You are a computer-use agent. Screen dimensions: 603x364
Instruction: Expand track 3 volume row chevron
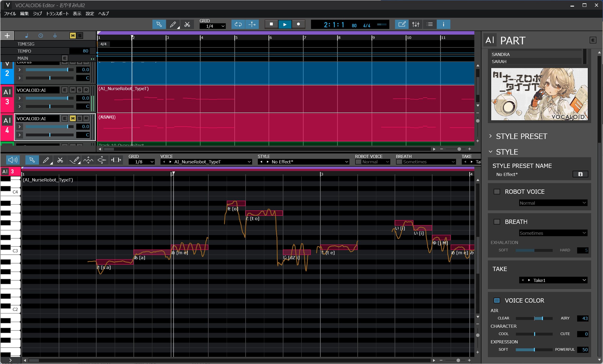[x=19, y=98]
